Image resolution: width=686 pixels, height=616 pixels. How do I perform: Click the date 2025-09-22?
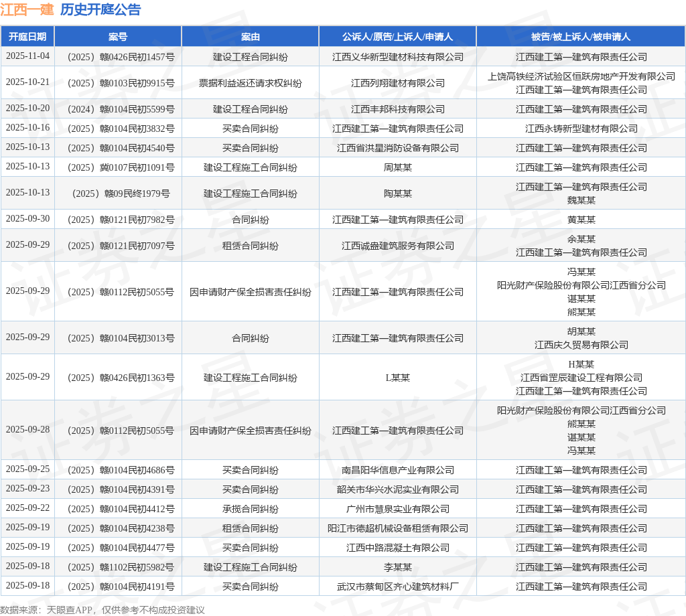[x=27, y=508]
